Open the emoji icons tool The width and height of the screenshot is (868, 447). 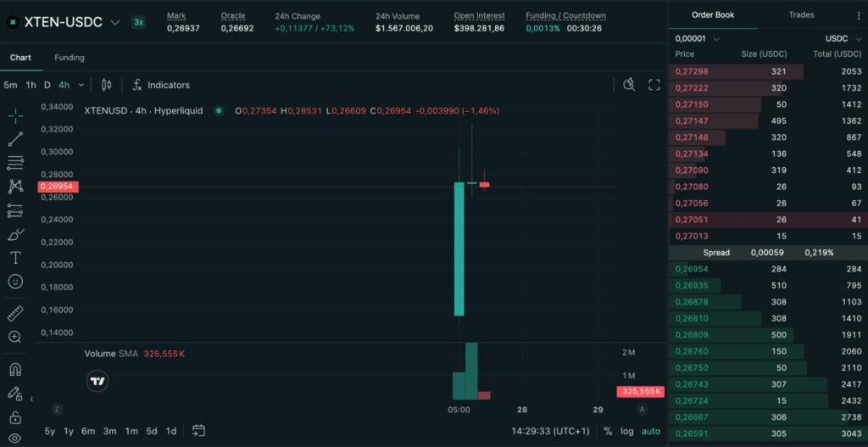click(x=15, y=282)
